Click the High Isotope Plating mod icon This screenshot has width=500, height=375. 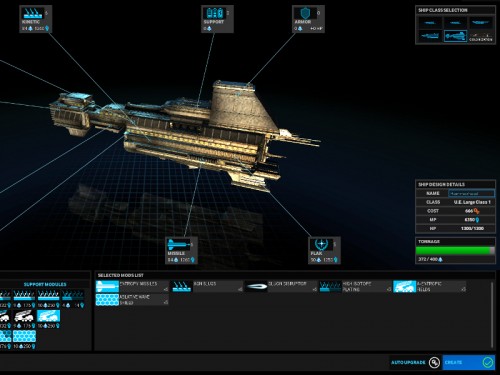[x=330, y=286]
